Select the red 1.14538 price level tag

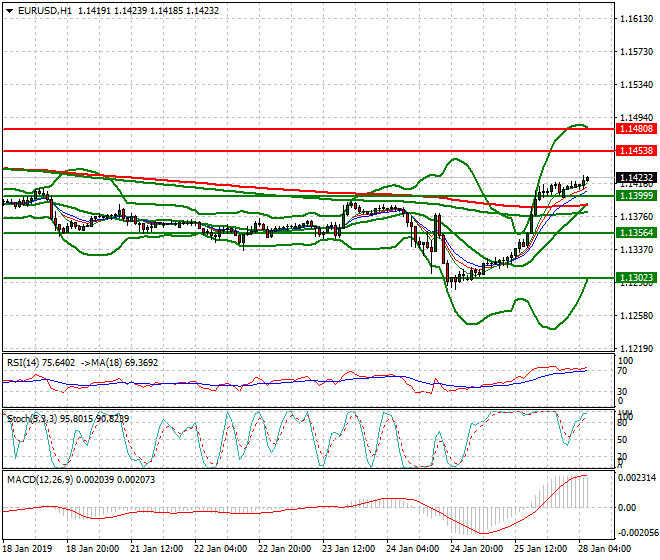[x=636, y=150]
